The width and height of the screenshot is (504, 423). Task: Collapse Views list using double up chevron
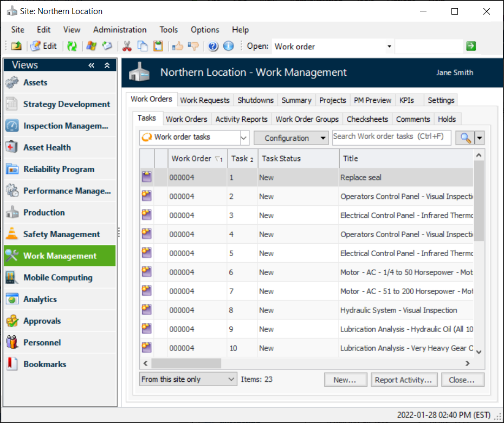click(107, 66)
